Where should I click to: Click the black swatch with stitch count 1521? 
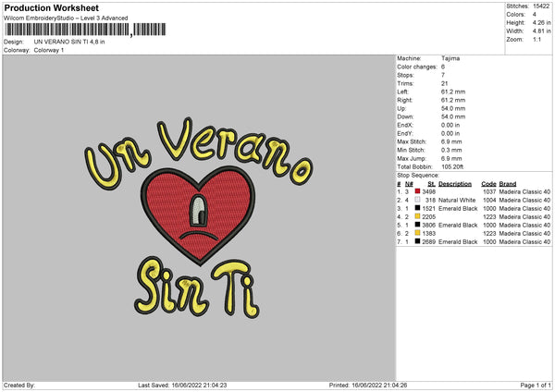(x=418, y=208)
